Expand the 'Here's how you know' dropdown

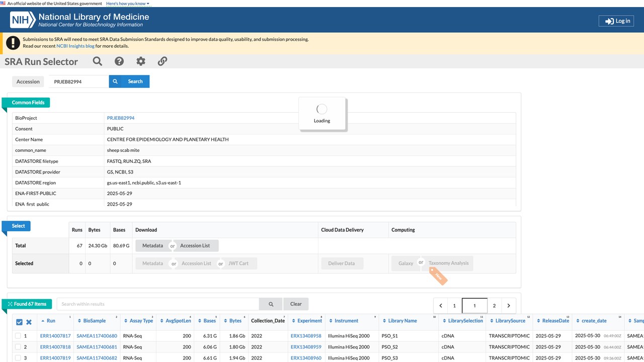(128, 4)
